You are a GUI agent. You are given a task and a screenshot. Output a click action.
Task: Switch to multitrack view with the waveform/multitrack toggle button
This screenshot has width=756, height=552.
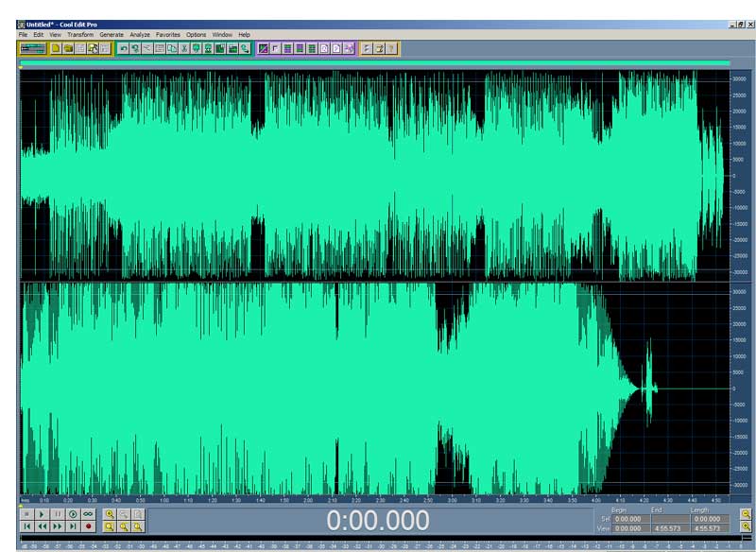pos(32,48)
